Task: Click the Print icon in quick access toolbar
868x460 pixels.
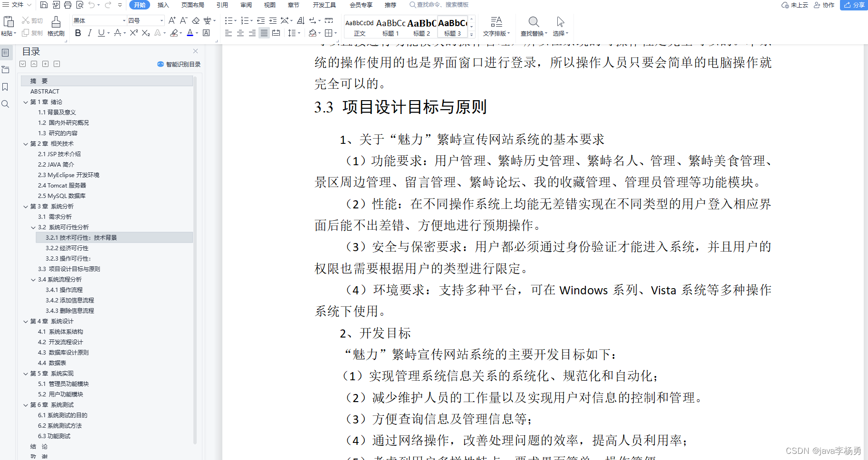Action: [x=67, y=5]
